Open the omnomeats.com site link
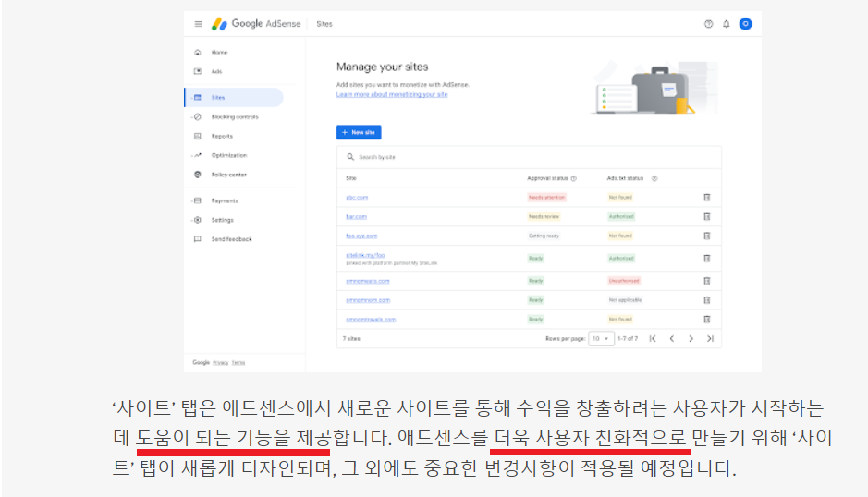The width and height of the screenshot is (868, 497). coord(368,281)
